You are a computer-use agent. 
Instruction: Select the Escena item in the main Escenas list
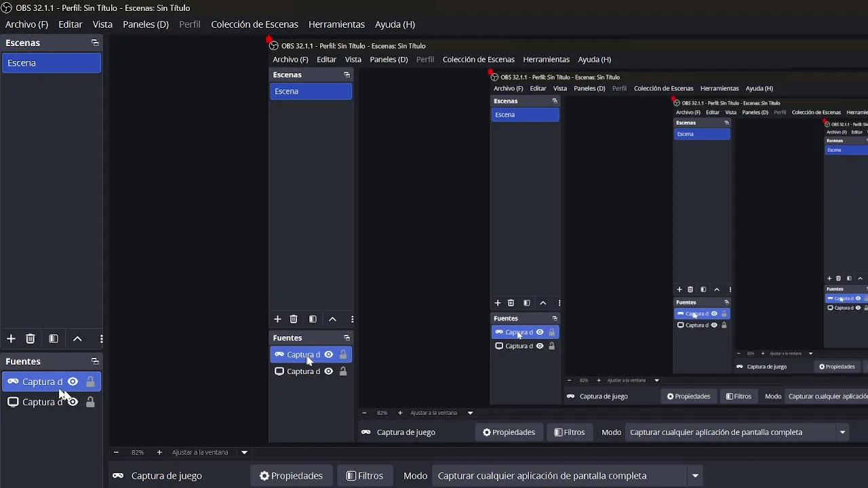coord(52,63)
